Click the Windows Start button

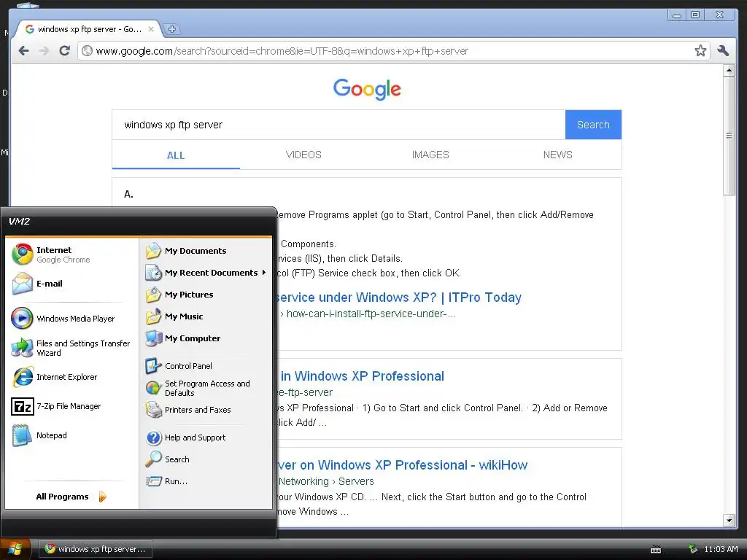[15, 549]
